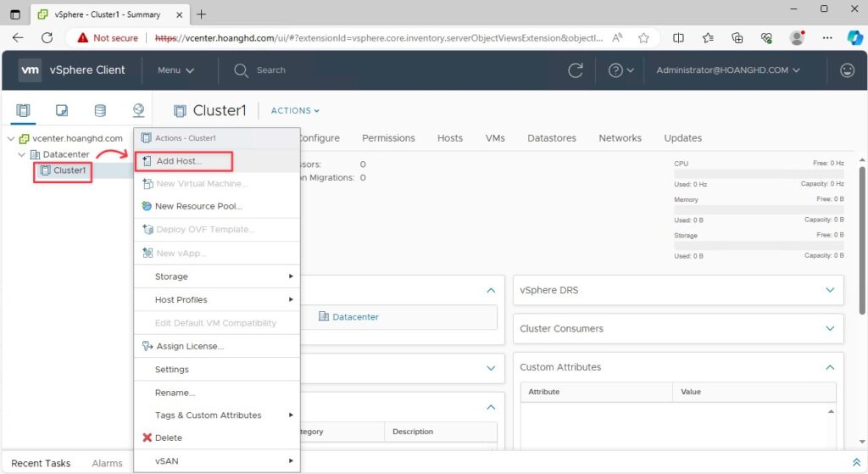Open the VMs and Templates inventory view
Viewport: 868px width, 474px height.
[x=62, y=110]
